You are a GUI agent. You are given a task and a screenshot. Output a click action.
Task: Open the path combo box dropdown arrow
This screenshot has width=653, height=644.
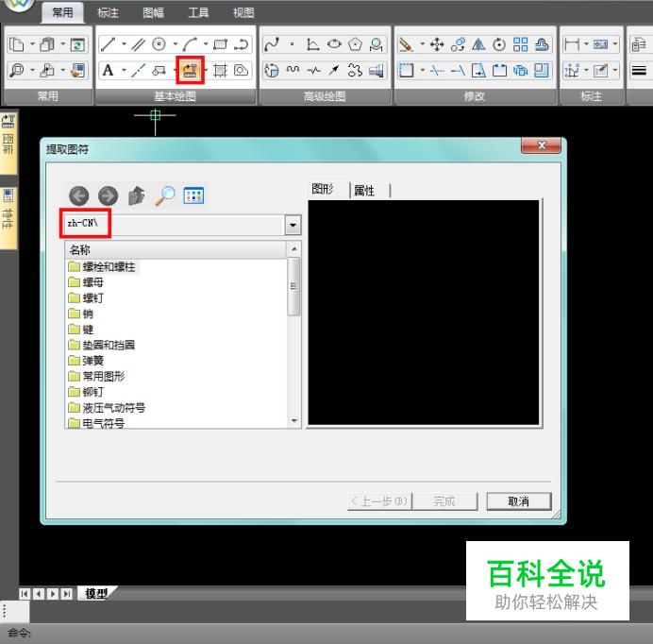point(293,226)
